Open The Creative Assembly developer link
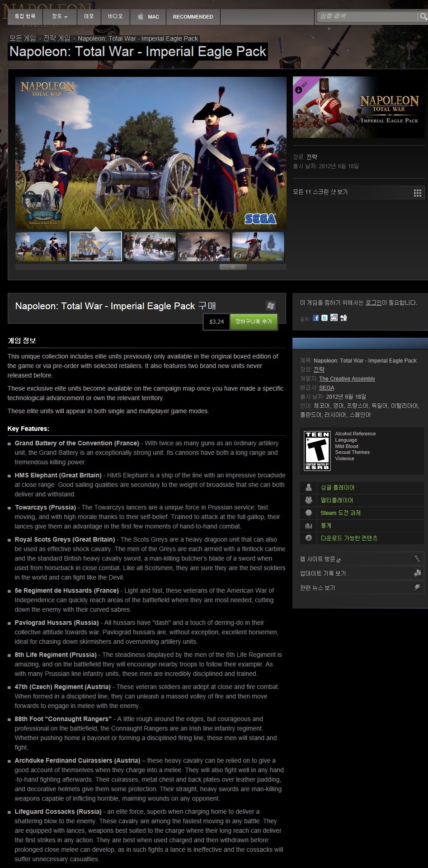This screenshot has width=428, height=868. [347, 379]
